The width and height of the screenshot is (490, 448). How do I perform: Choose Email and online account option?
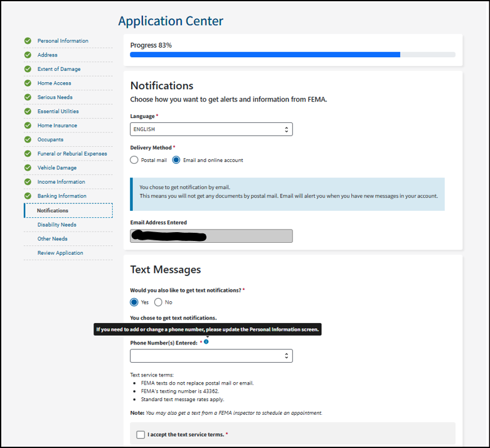(x=176, y=160)
